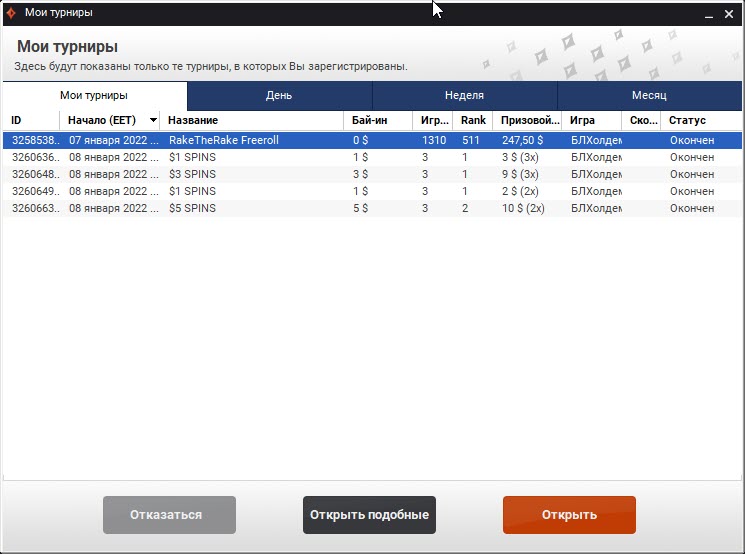Image resolution: width=745 pixels, height=554 pixels.
Task: Sort by the Rank column header
Action: pyautogui.click(x=473, y=120)
